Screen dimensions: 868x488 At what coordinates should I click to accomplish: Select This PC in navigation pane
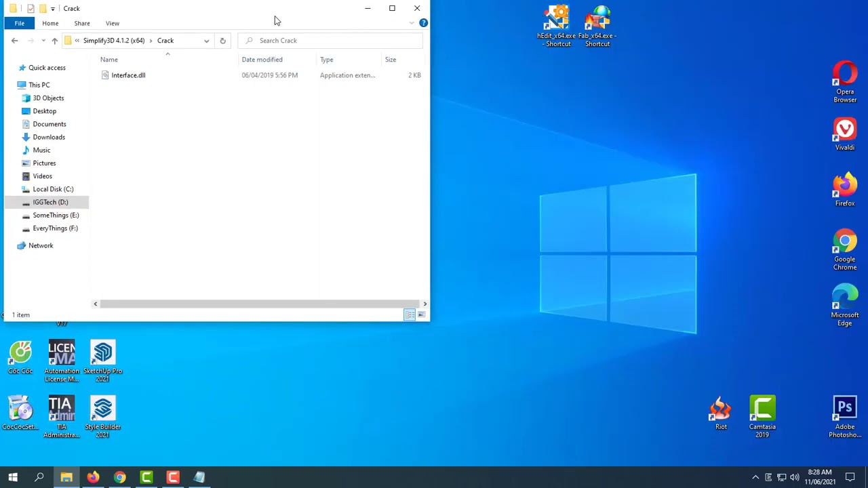[39, 85]
